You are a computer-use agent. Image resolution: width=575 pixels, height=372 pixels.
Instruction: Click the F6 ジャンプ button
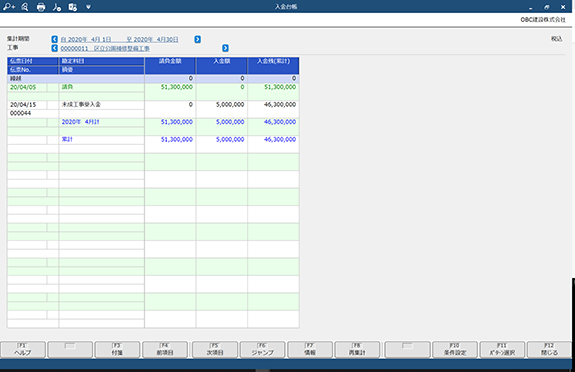pyautogui.click(x=263, y=350)
